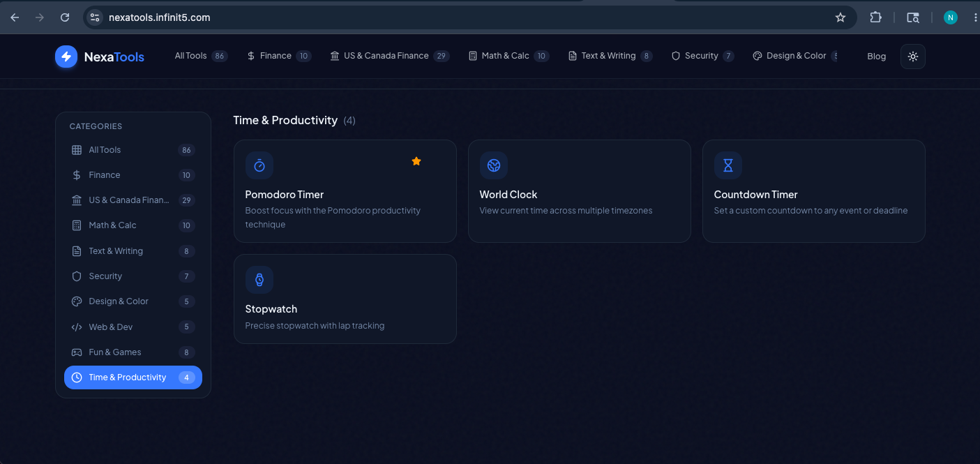Open the Pomodoro Timer tool title
This screenshot has height=464, width=980.
coord(285,195)
